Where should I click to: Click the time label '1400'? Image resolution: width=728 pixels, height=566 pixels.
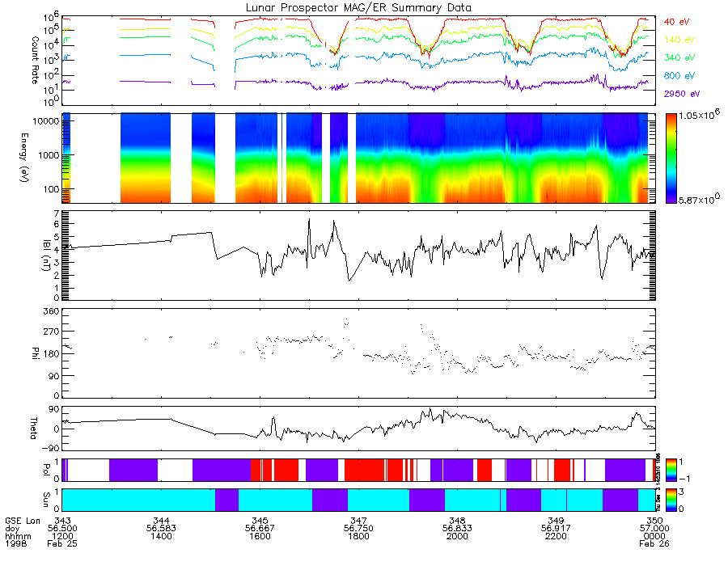(x=161, y=536)
